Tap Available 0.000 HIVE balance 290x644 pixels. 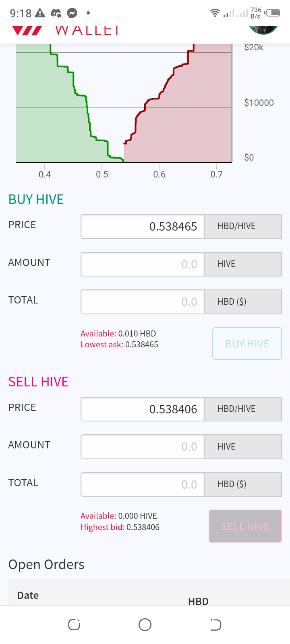click(138, 516)
